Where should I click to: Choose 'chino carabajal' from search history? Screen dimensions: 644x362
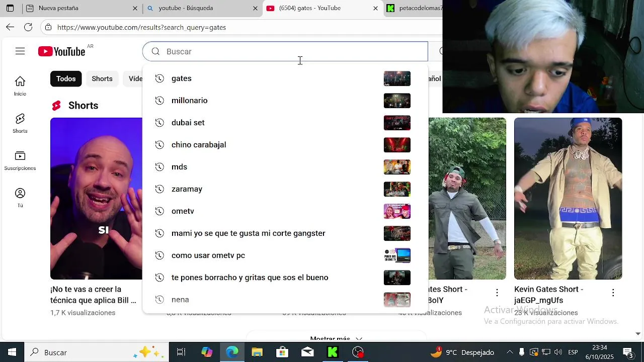click(x=285, y=145)
